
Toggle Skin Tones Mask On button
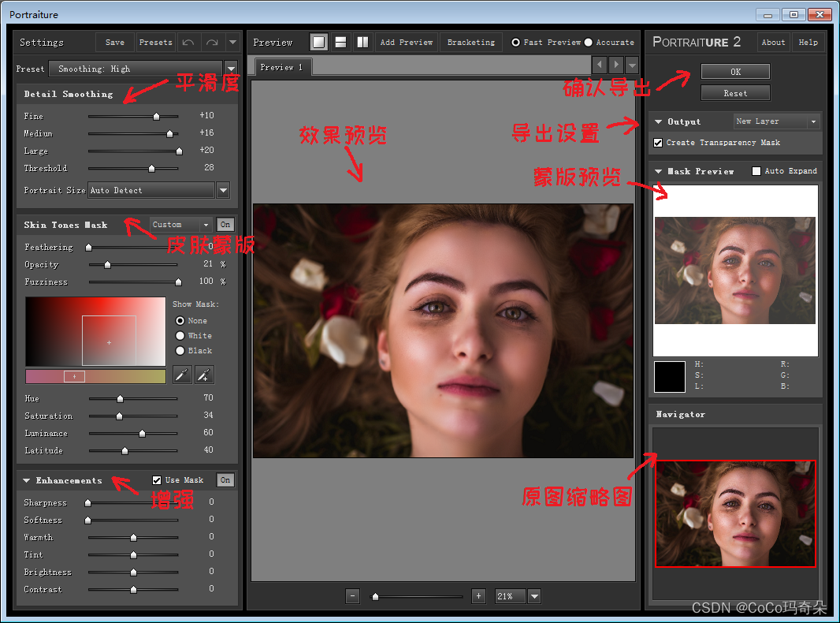[225, 225]
